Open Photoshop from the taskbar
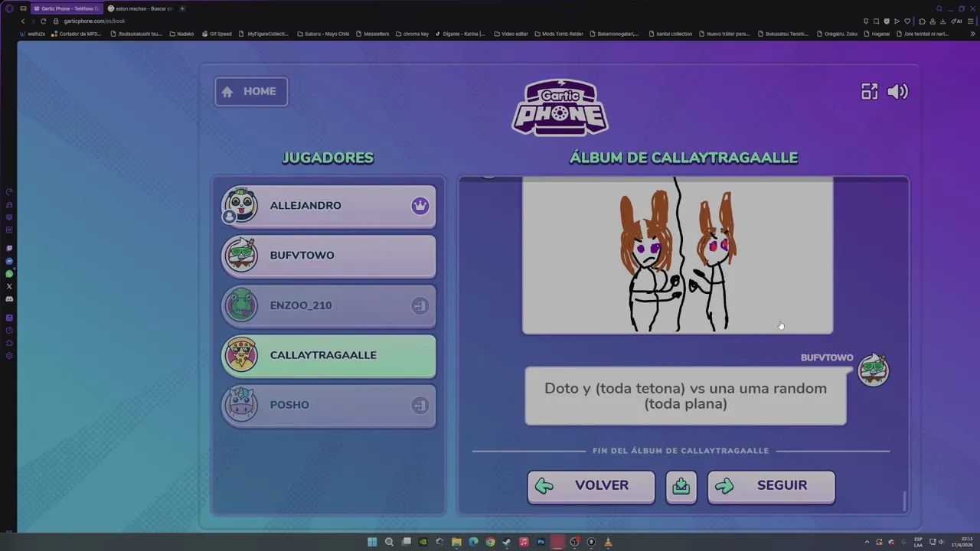Viewport: 980px width, 551px height. click(541, 542)
